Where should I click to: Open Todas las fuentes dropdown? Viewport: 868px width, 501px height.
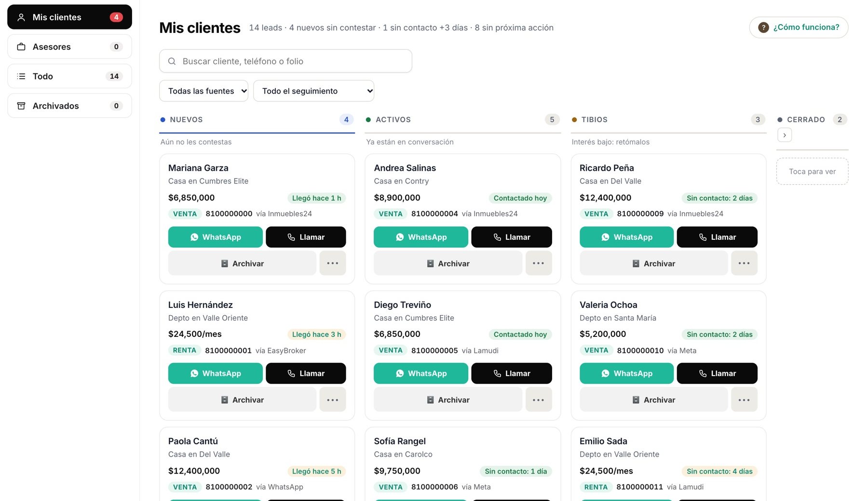203,91
